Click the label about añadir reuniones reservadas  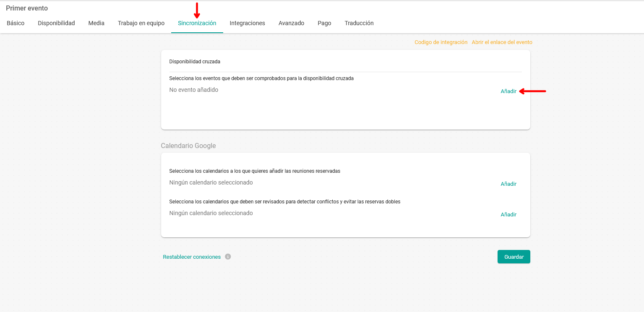255,171
